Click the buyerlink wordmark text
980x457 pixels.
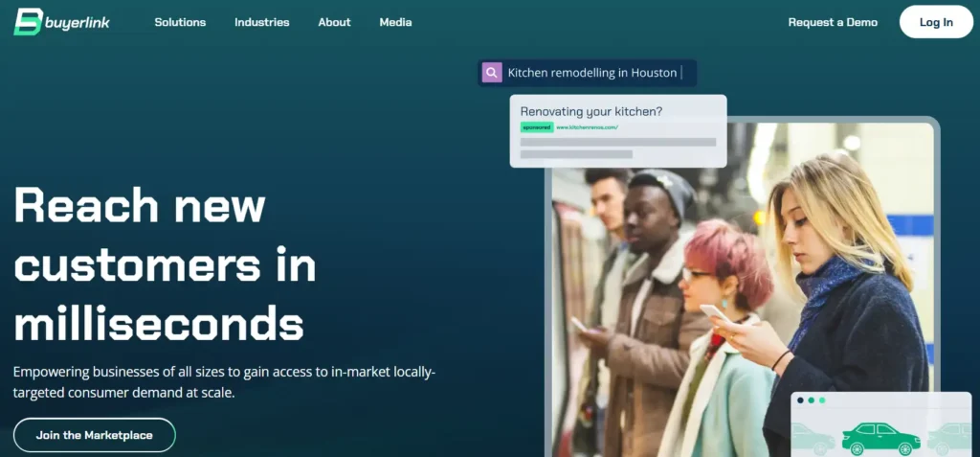coord(78,23)
